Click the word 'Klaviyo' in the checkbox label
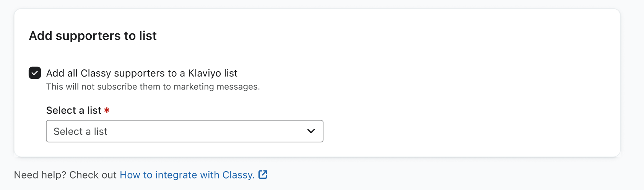The image size is (644, 190). point(205,73)
